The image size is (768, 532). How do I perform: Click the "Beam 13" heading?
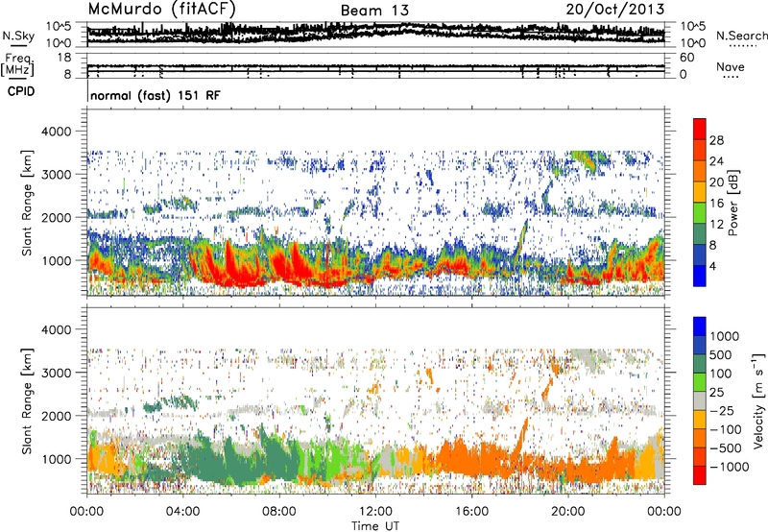click(x=374, y=11)
